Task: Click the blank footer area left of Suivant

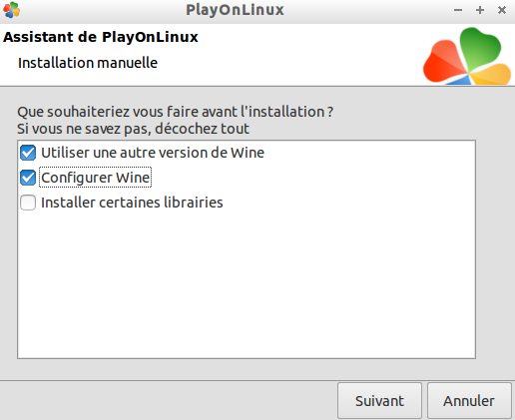Action: pos(167,401)
